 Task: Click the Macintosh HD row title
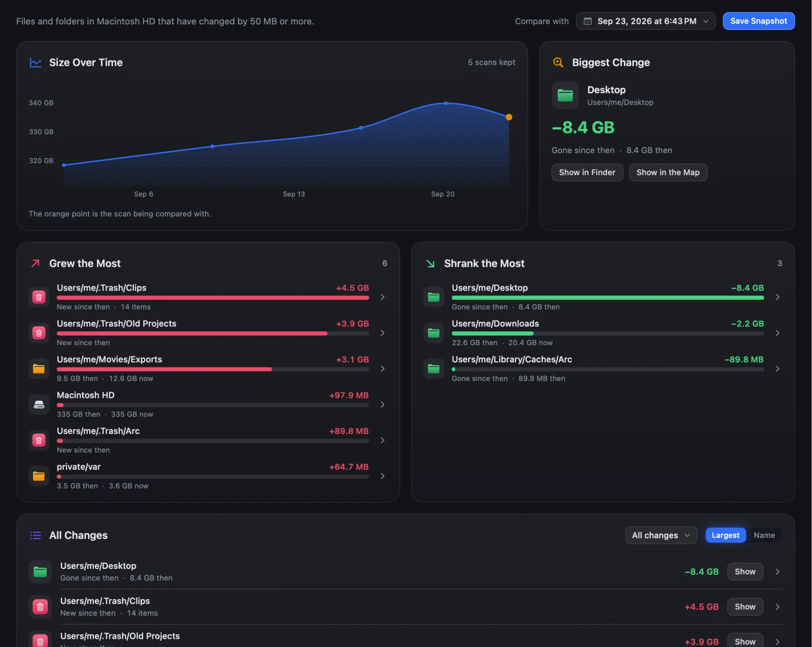point(86,395)
